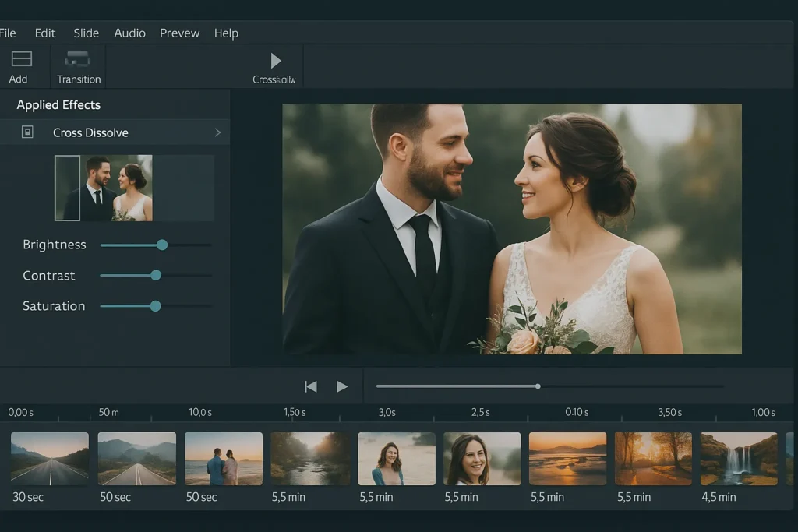Click the Add slide icon

point(21,59)
